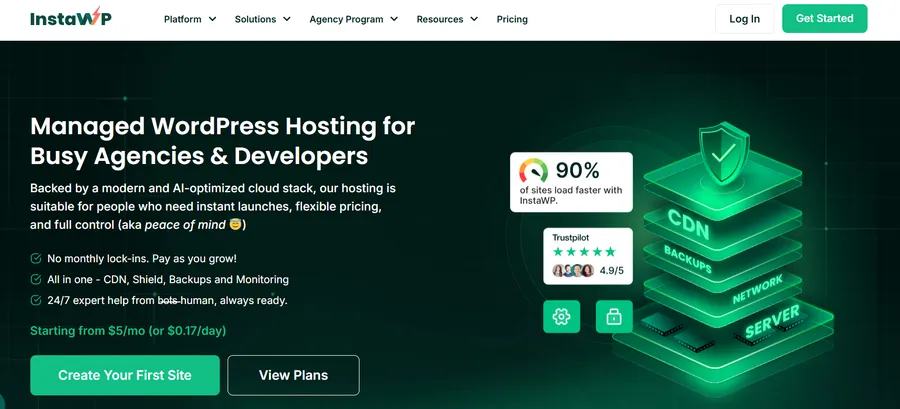Open the Solutions dropdown menu
900x409 pixels.
[263, 19]
